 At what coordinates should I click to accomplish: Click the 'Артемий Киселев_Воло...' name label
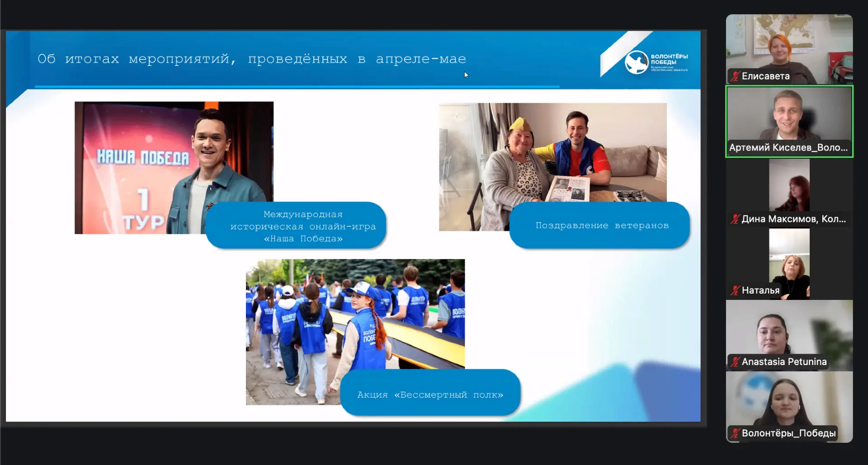[788, 147]
